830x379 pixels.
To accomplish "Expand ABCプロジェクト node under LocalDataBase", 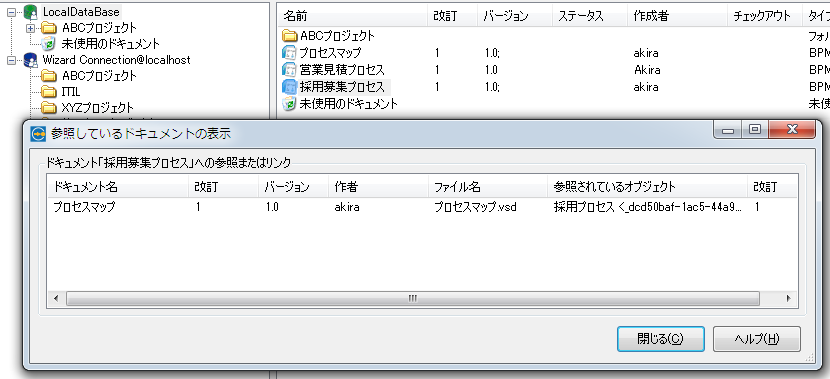I will pyautogui.click(x=30, y=28).
